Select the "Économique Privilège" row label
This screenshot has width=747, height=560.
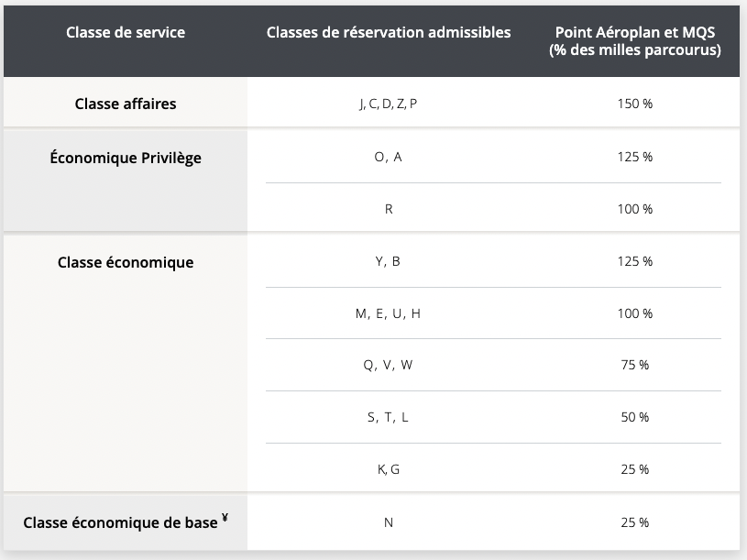(126, 158)
